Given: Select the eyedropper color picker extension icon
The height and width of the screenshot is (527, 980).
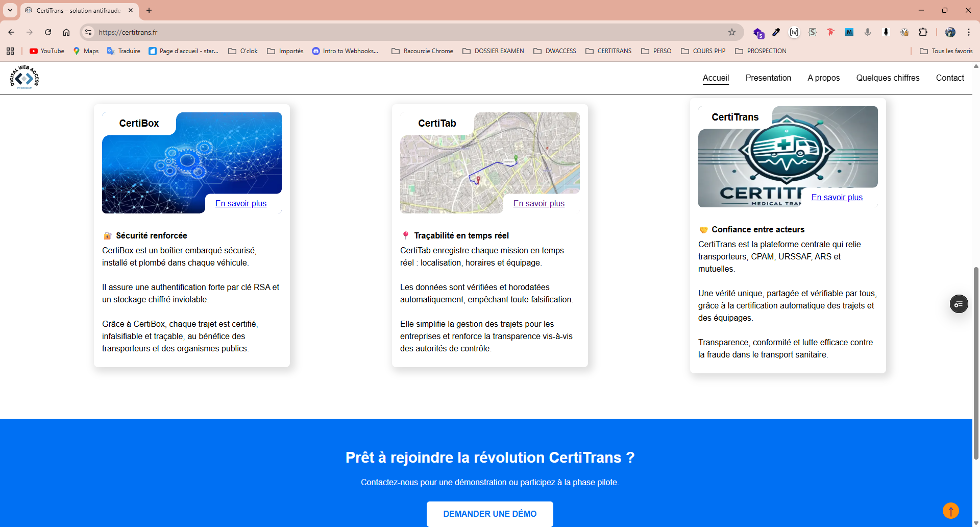Looking at the screenshot, I should click(x=776, y=32).
